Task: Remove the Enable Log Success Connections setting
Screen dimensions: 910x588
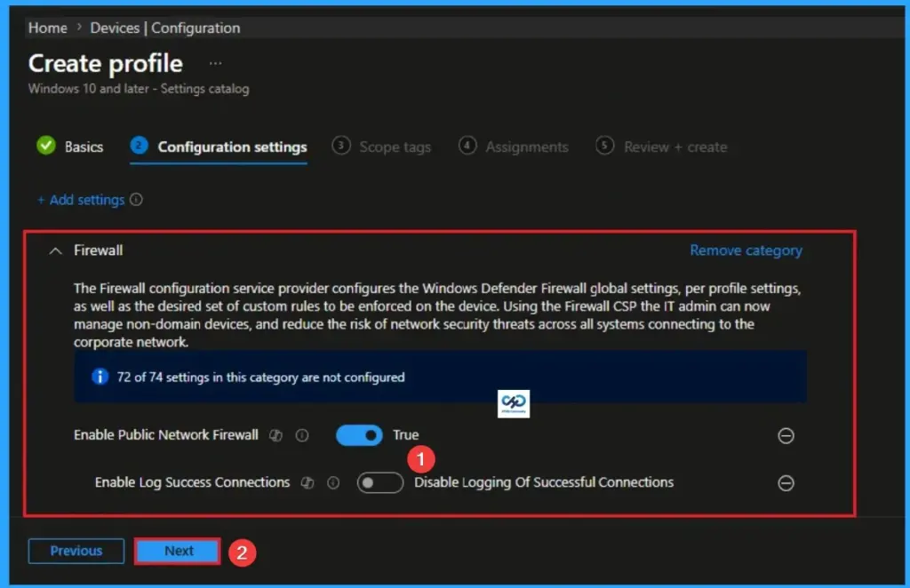Action: [786, 483]
